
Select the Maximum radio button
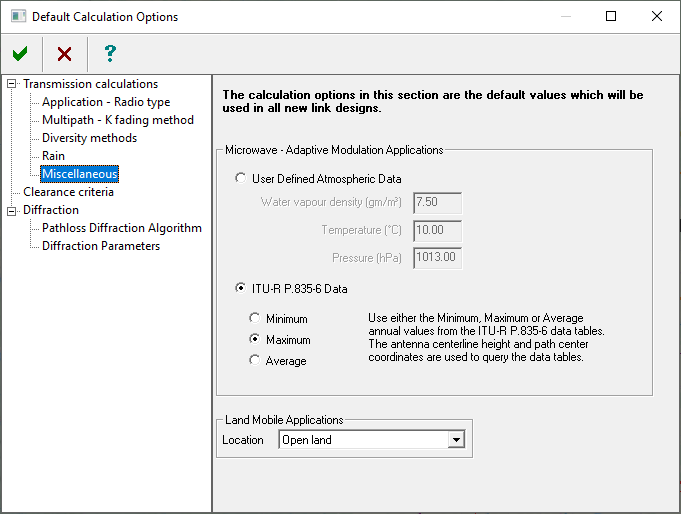pos(254,340)
